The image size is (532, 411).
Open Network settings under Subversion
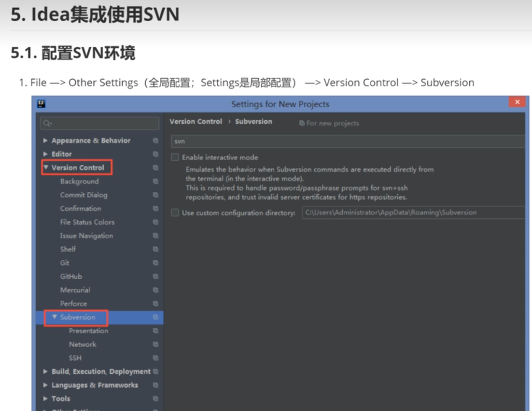click(83, 344)
